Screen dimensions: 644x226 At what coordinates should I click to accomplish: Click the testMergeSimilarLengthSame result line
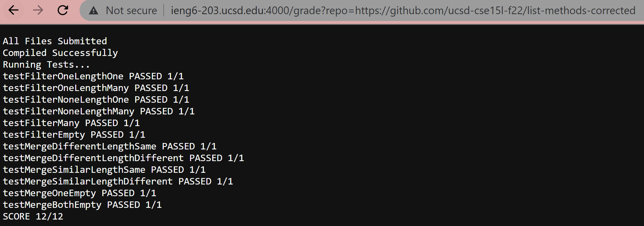pos(104,170)
